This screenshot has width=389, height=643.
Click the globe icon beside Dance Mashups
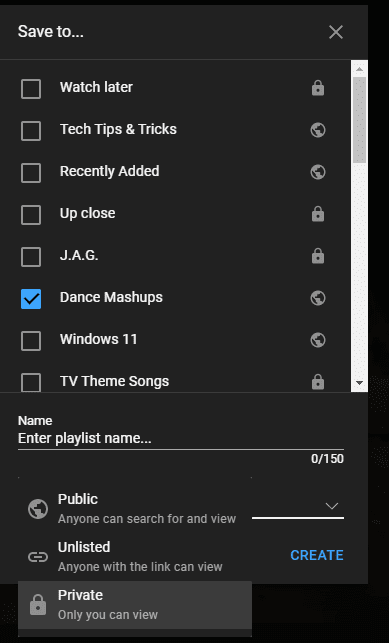coord(318,298)
